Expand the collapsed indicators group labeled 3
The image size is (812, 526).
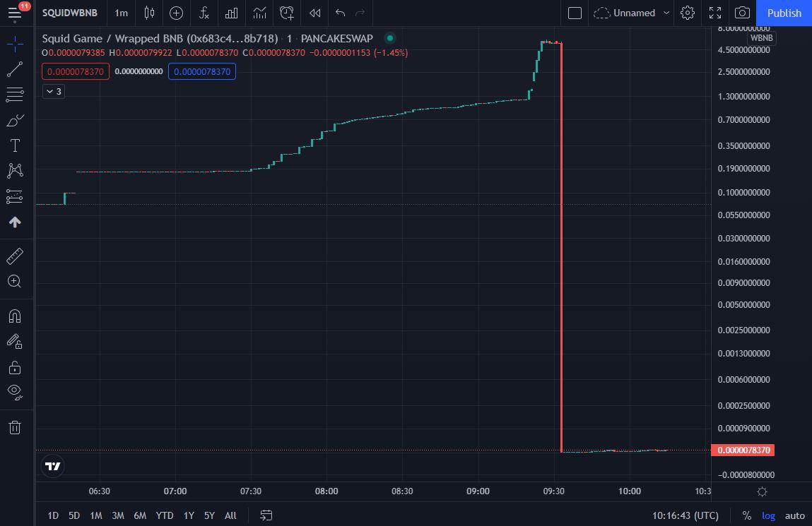(53, 91)
